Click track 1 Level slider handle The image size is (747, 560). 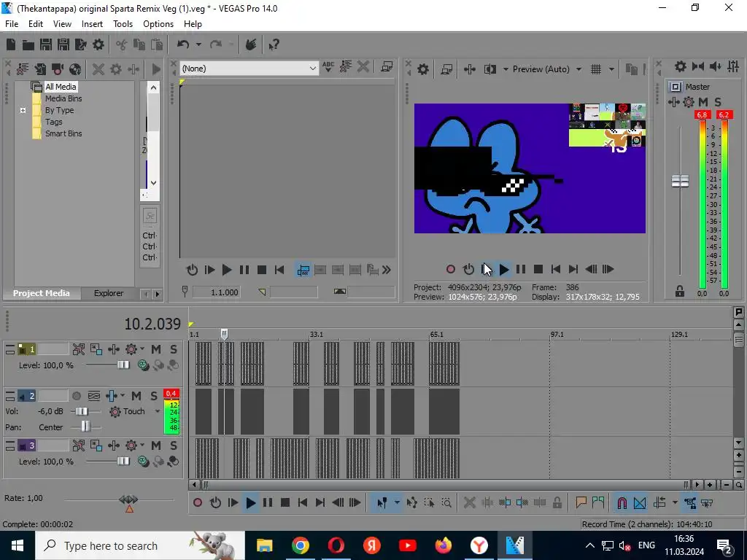123,365
